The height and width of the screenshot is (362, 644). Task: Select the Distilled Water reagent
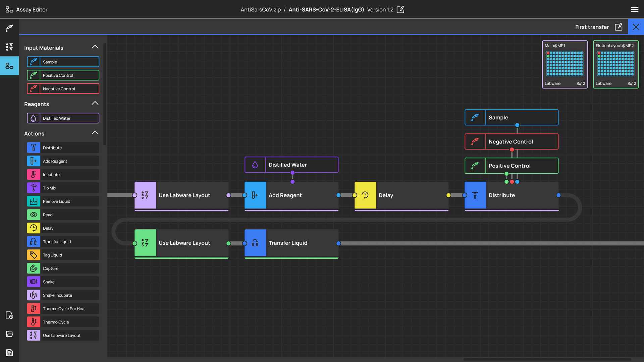point(63,118)
